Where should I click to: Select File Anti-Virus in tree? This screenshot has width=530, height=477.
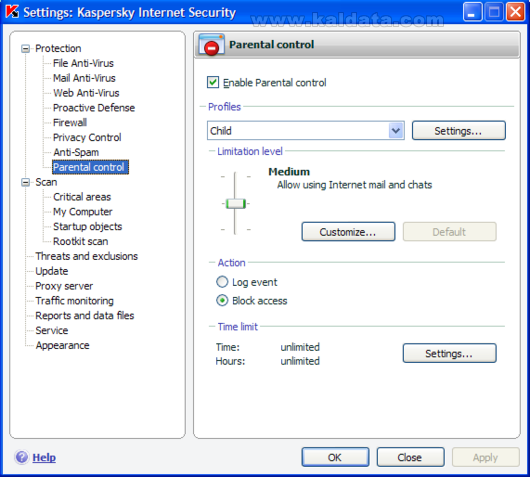pyautogui.click(x=83, y=63)
